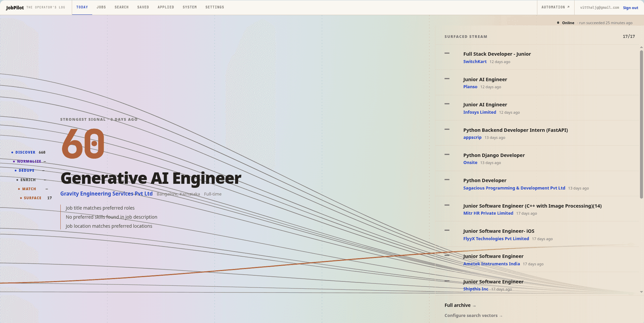Open the Gravity Engineering Services Pvt Ltd link
Image resolution: width=644 pixels, height=323 pixels.
(106, 194)
